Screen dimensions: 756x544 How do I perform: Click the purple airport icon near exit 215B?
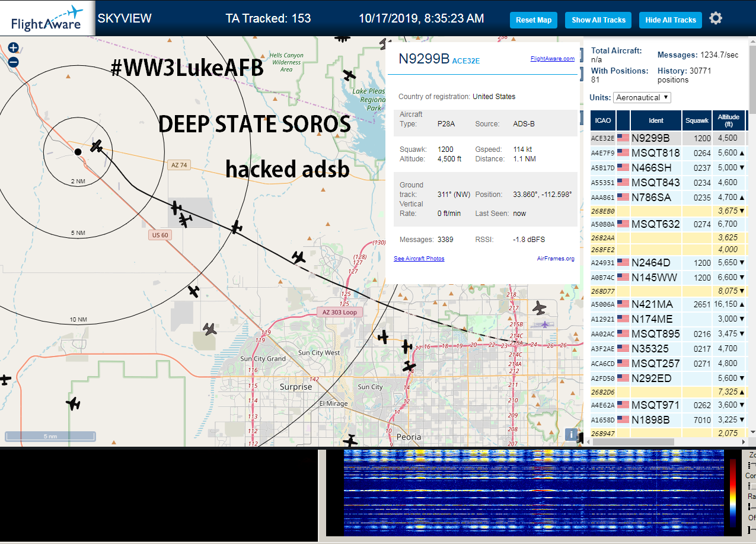[545, 325]
